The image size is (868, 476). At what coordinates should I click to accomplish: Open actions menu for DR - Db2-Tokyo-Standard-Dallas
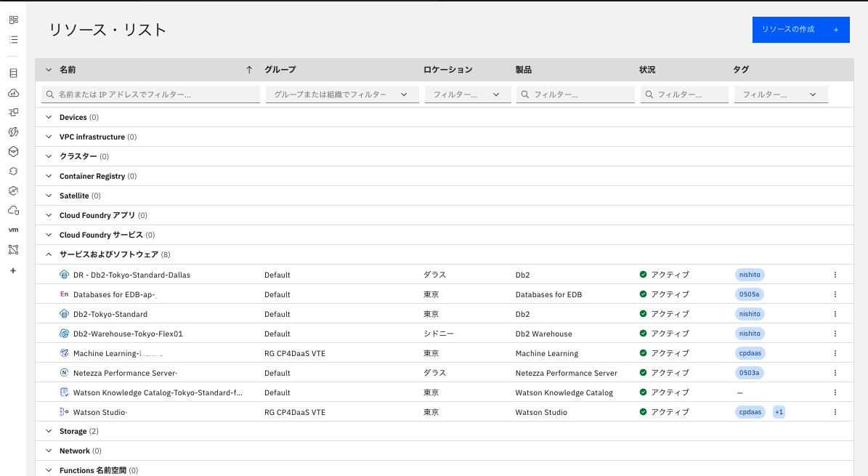835,275
